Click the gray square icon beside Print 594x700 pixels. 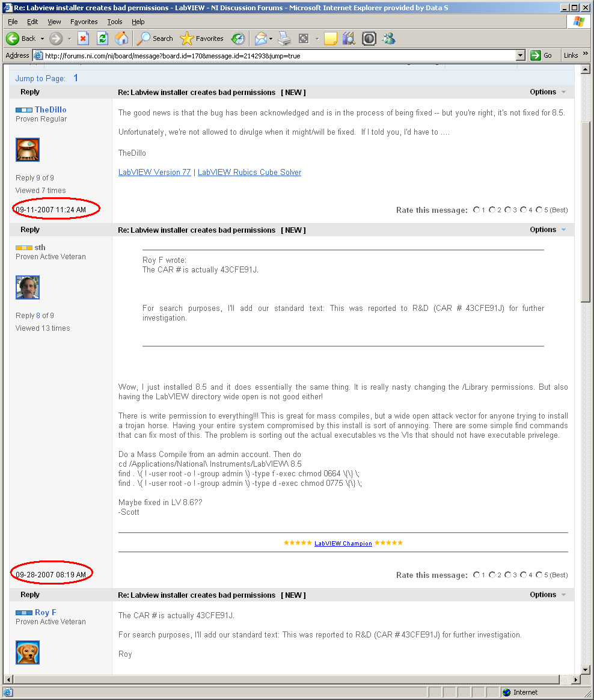click(304, 39)
